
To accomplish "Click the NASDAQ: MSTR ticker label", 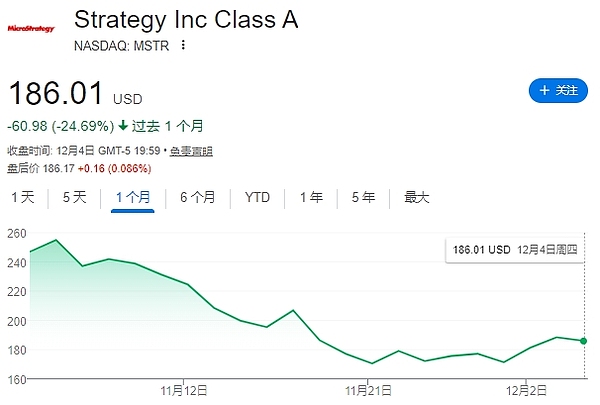I will [x=121, y=46].
